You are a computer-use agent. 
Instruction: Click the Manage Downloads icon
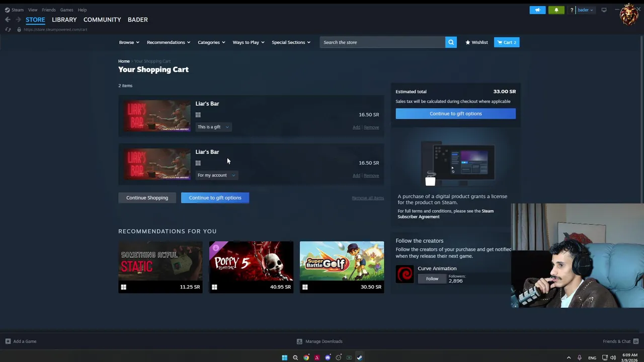299,341
